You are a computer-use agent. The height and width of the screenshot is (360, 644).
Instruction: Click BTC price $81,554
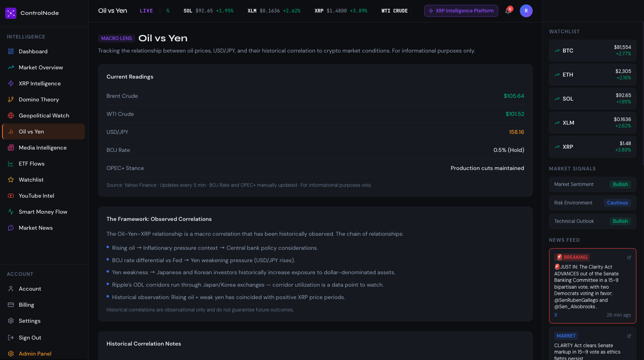[x=622, y=47]
